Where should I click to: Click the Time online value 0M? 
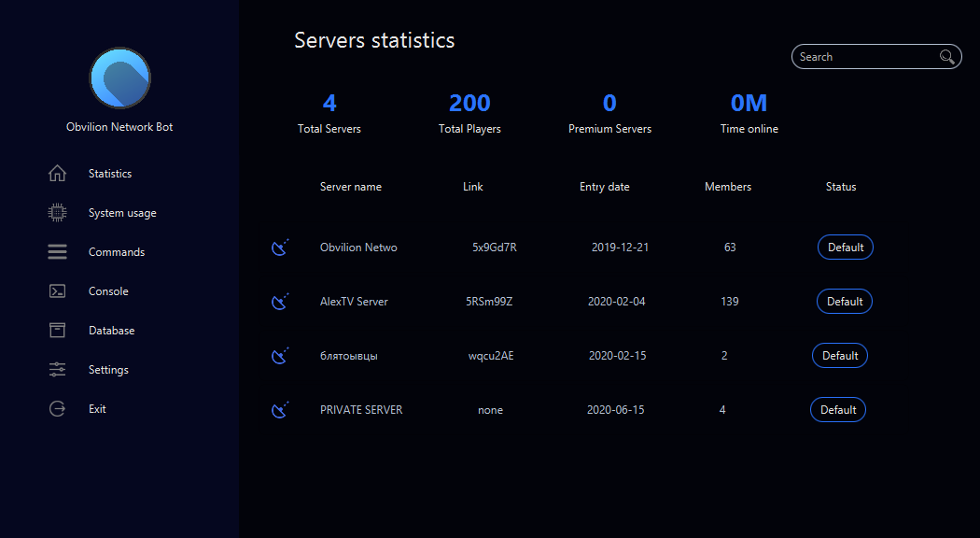tap(749, 103)
